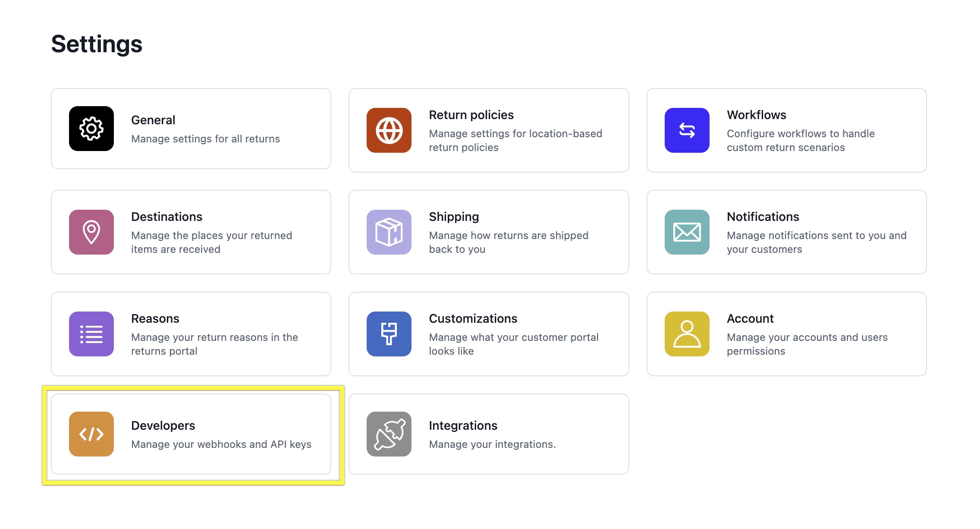Click 'Configure workflows to handle custom return scenarios'
980x529 pixels.
801,141
